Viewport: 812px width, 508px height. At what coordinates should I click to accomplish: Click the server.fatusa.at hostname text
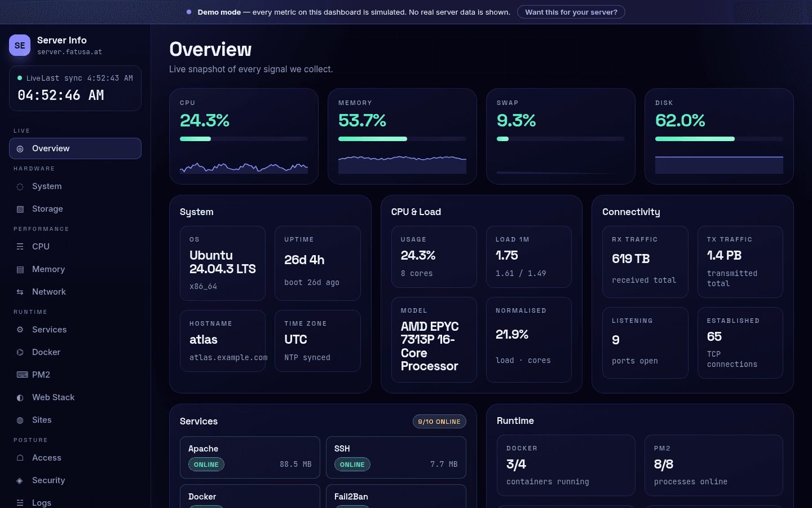(x=70, y=52)
